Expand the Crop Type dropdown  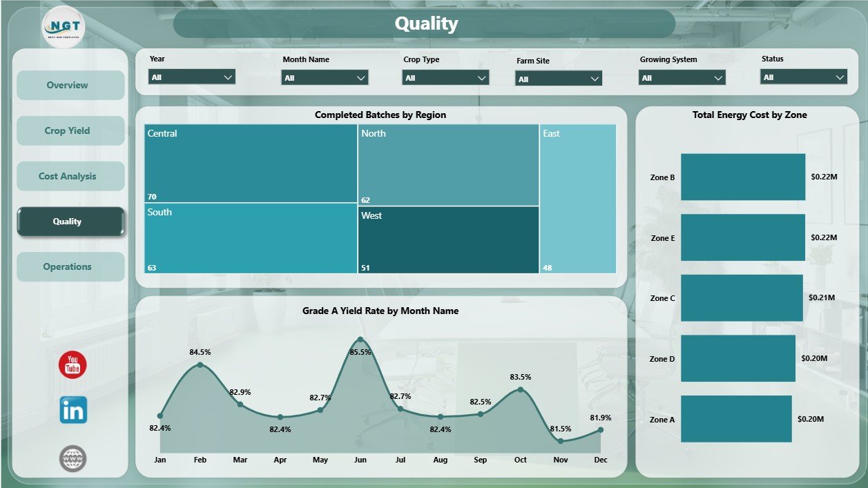445,78
